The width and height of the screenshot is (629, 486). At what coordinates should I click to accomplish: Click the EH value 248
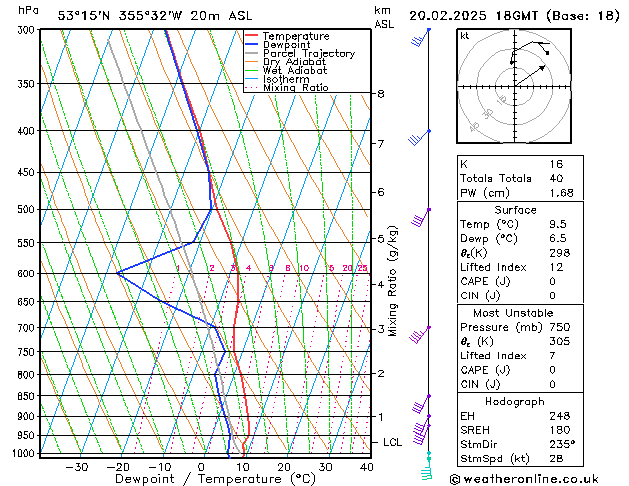(560, 416)
